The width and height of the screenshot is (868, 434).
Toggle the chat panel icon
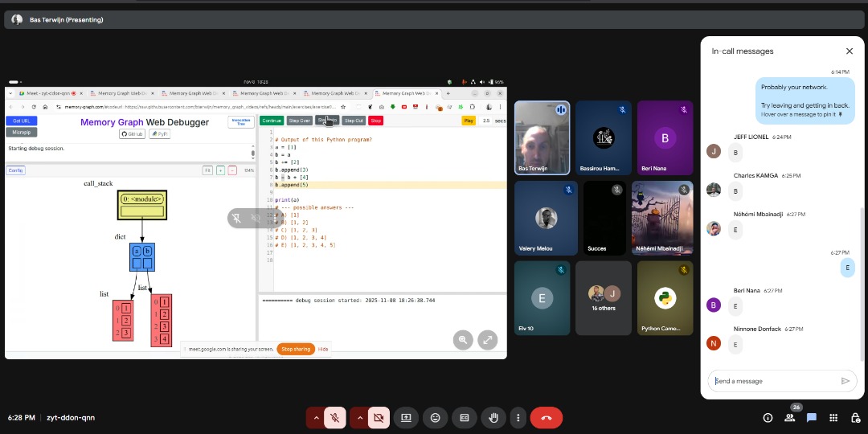[x=812, y=418]
